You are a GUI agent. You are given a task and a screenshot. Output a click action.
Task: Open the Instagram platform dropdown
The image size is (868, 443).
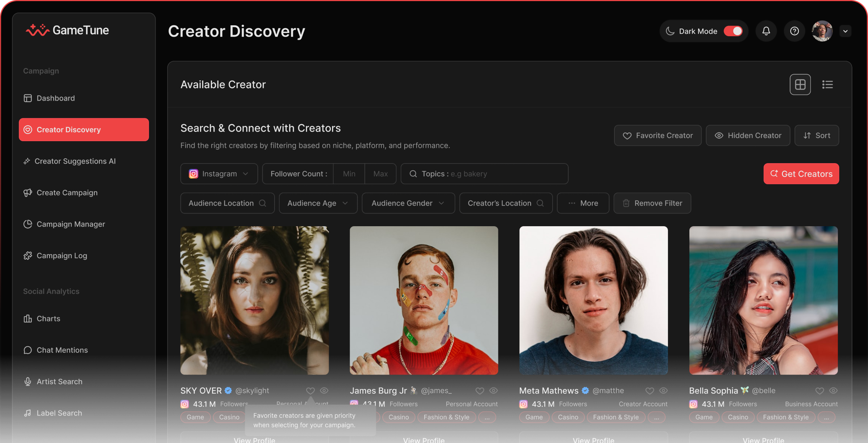[x=219, y=174]
